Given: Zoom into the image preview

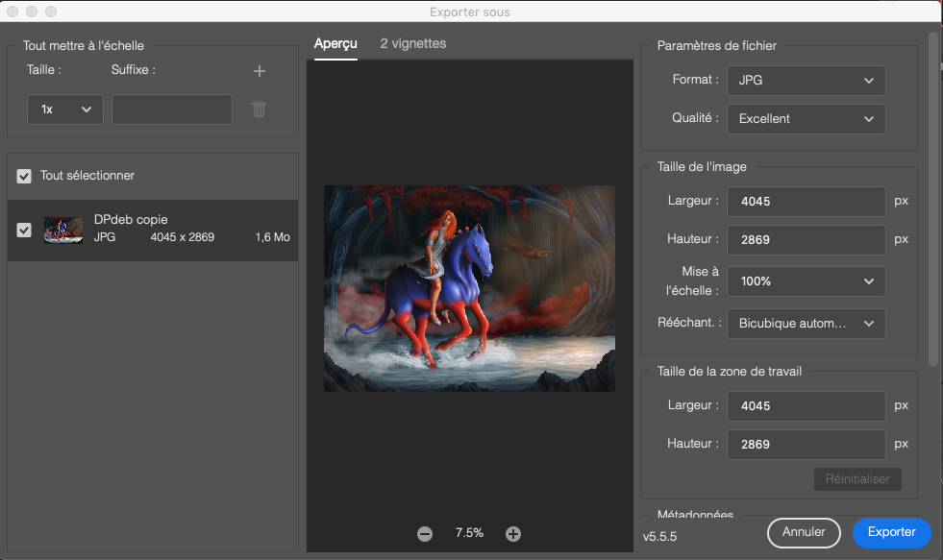Looking at the screenshot, I should pyautogui.click(x=513, y=533).
